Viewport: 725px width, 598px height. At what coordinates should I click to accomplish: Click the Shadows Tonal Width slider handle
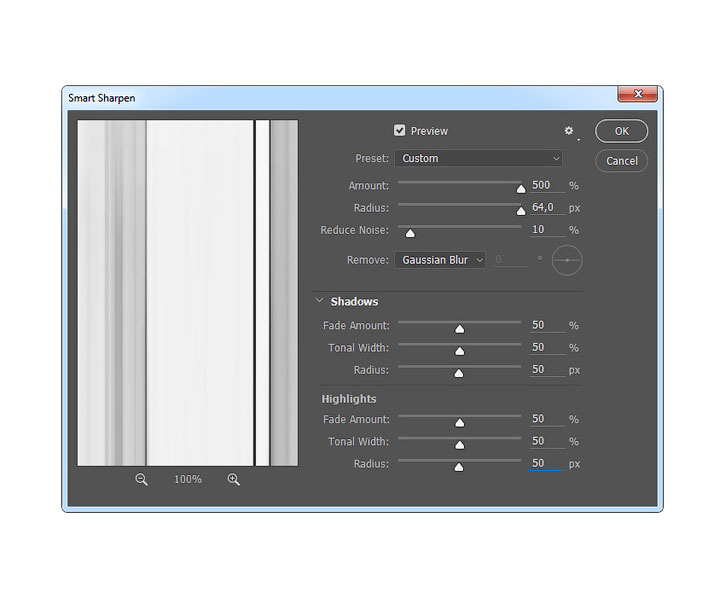460,351
